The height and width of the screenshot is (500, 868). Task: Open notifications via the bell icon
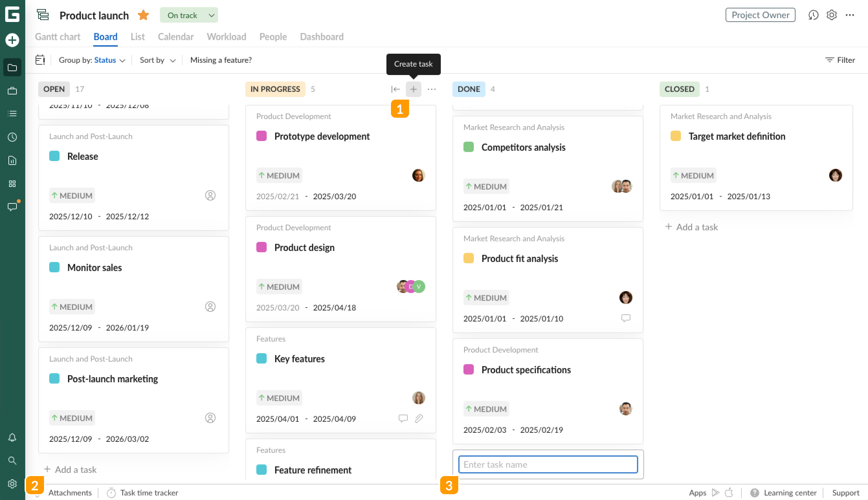(12, 438)
